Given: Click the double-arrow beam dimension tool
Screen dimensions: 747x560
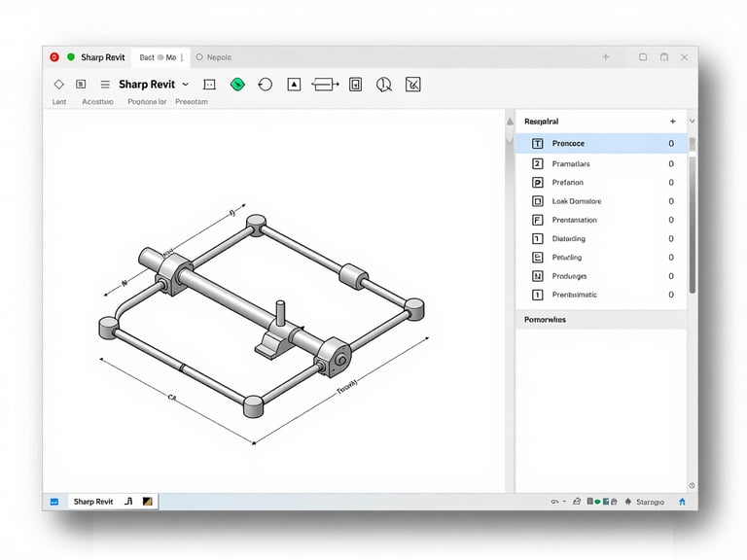Looking at the screenshot, I should (325, 85).
